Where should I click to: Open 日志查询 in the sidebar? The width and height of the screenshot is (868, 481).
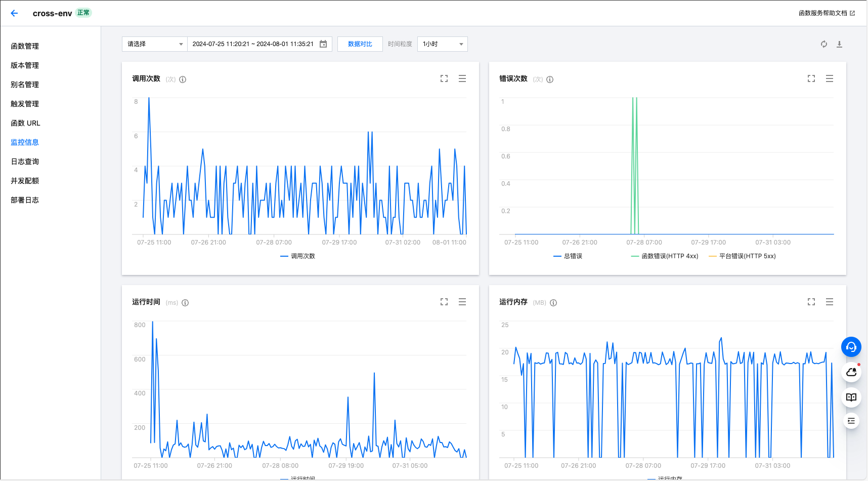[25, 162]
